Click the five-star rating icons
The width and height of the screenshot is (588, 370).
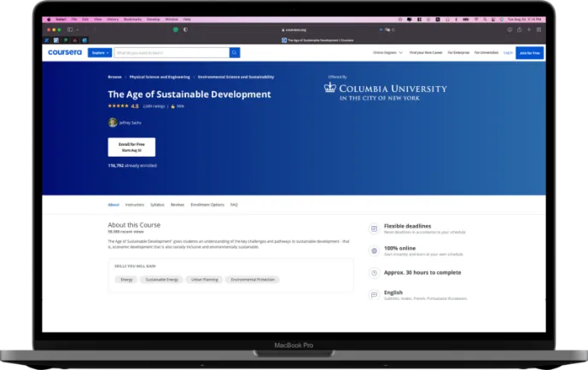tap(118, 106)
